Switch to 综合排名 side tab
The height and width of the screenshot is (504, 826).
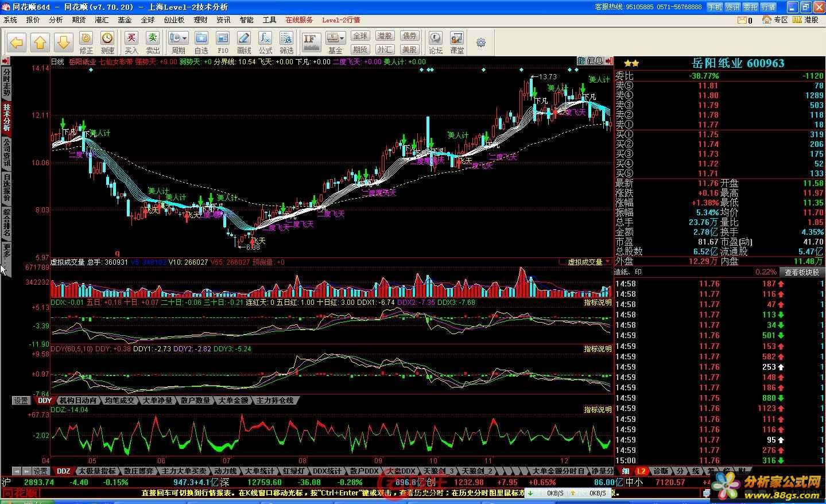(x=6, y=223)
